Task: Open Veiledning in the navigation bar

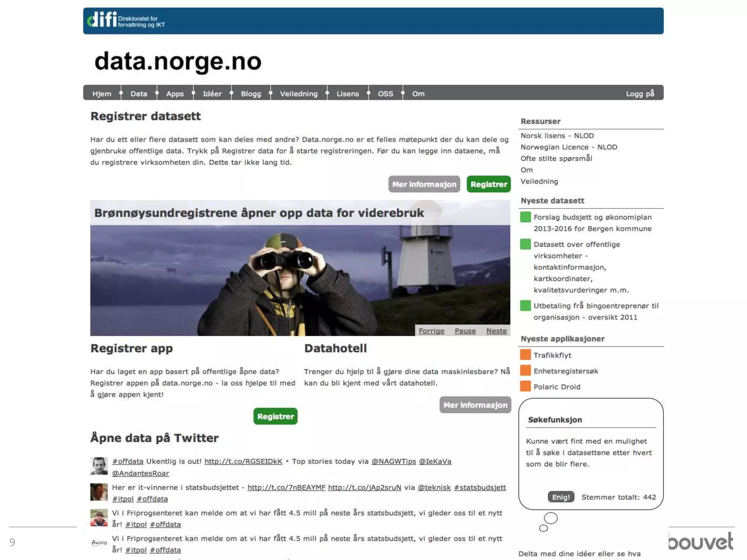Action: point(299,94)
